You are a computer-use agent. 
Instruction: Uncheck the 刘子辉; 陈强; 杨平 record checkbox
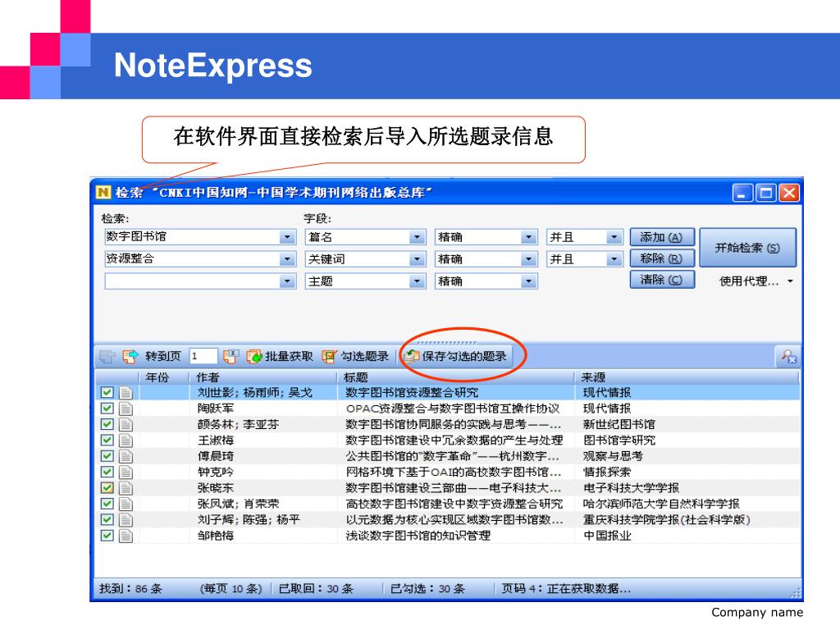[x=107, y=519]
